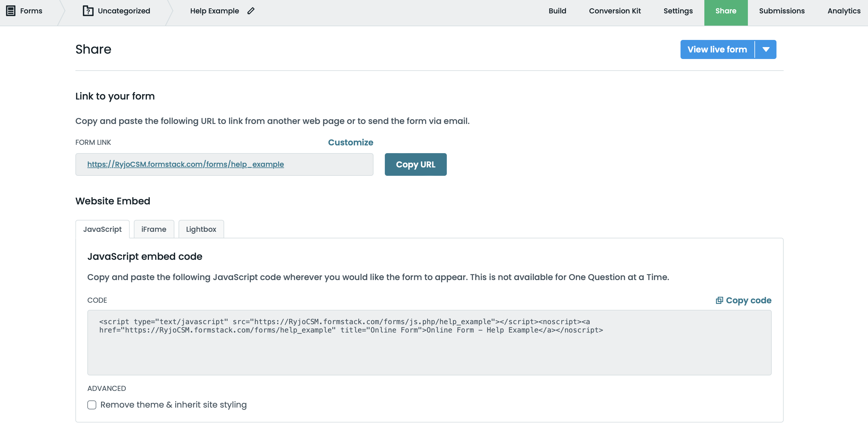The width and height of the screenshot is (868, 435).
Task: Click the View live form button
Action: (x=717, y=49)
